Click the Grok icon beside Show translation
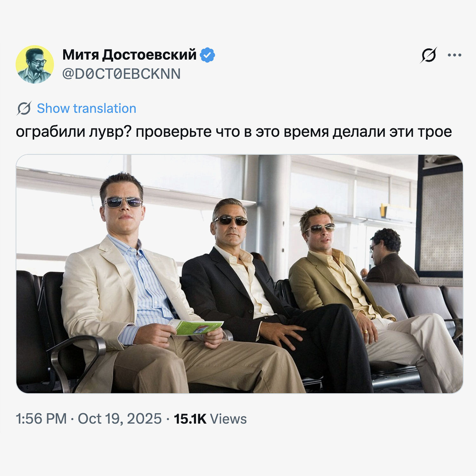 (24, 109)
